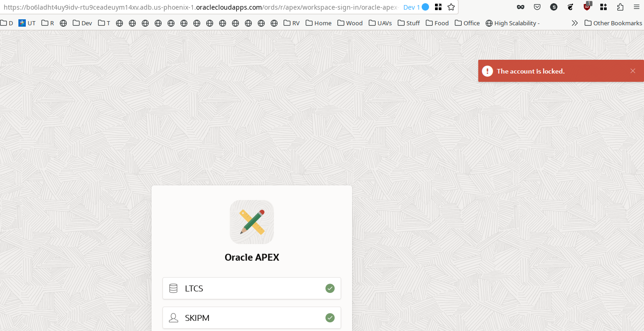Open the RV bookmarks folder

[291, 23]
